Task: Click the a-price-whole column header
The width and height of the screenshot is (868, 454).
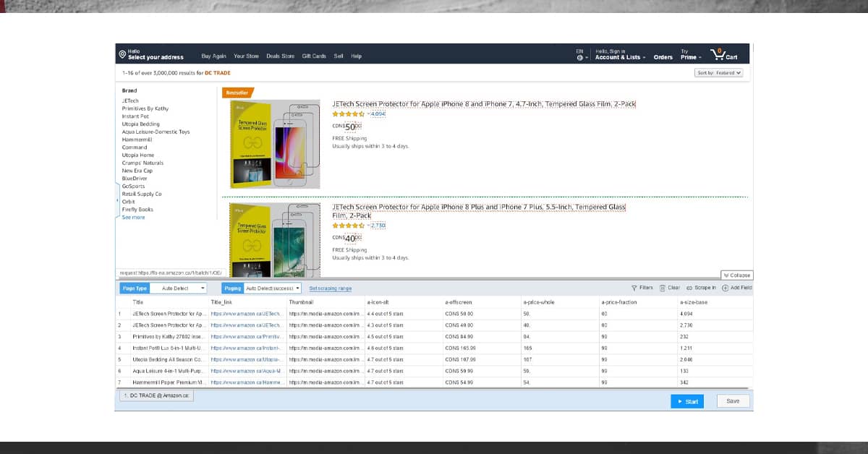Action: (538, 302)
